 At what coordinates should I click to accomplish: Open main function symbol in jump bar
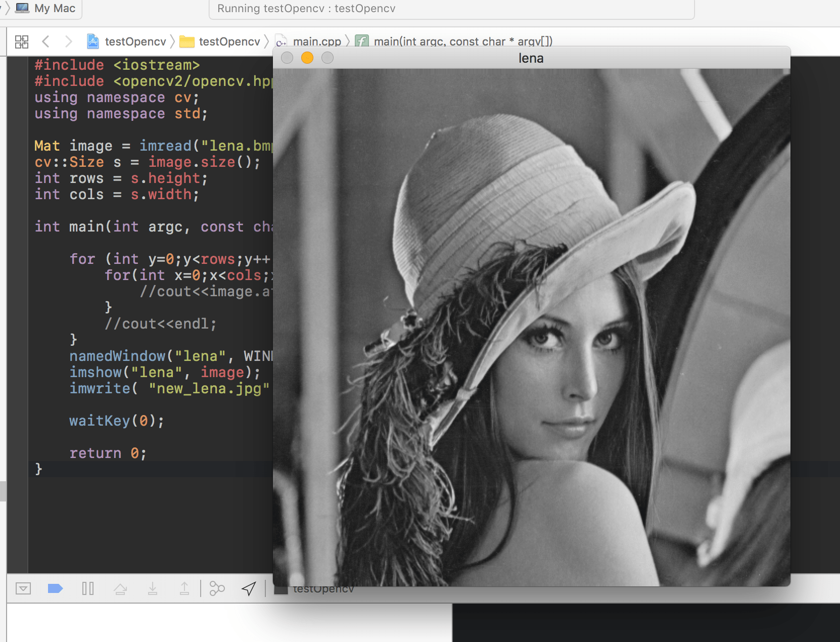[x=454, y=41]
